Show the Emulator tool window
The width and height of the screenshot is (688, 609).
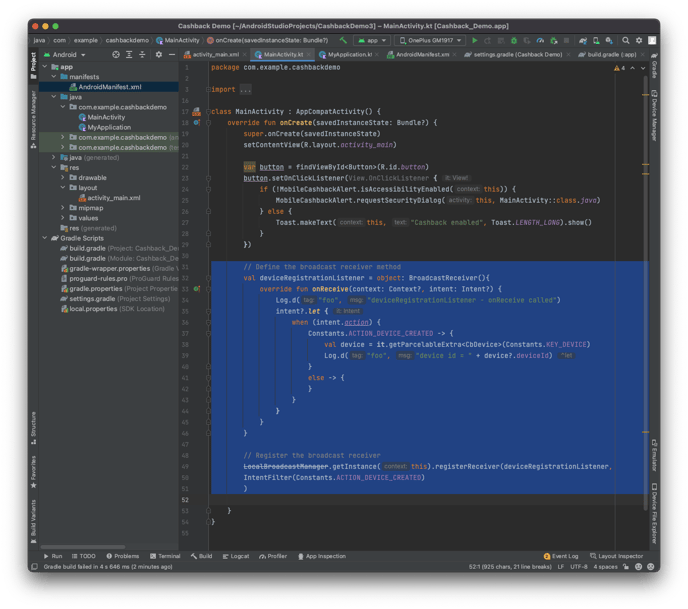654,455
